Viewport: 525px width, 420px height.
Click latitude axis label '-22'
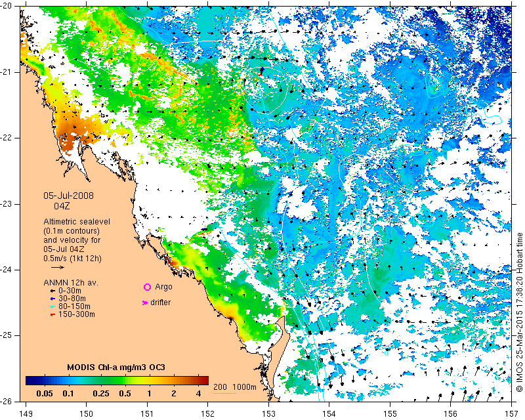(x=7, y=138)
